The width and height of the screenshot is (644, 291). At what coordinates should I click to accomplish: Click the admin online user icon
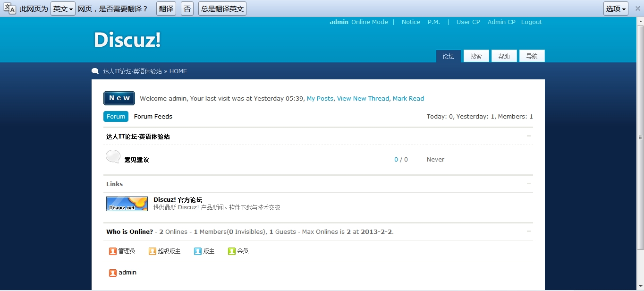click(x=113, y=273)
